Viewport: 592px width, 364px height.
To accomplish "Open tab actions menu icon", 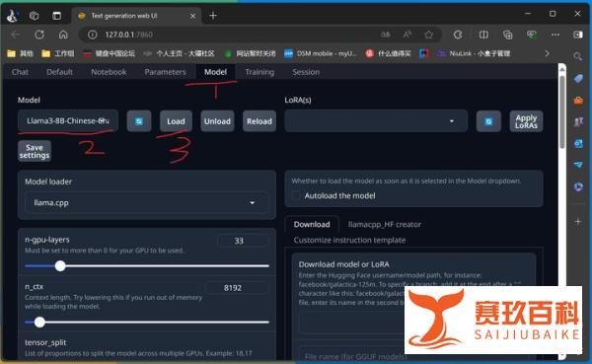I will click(56, 16).
